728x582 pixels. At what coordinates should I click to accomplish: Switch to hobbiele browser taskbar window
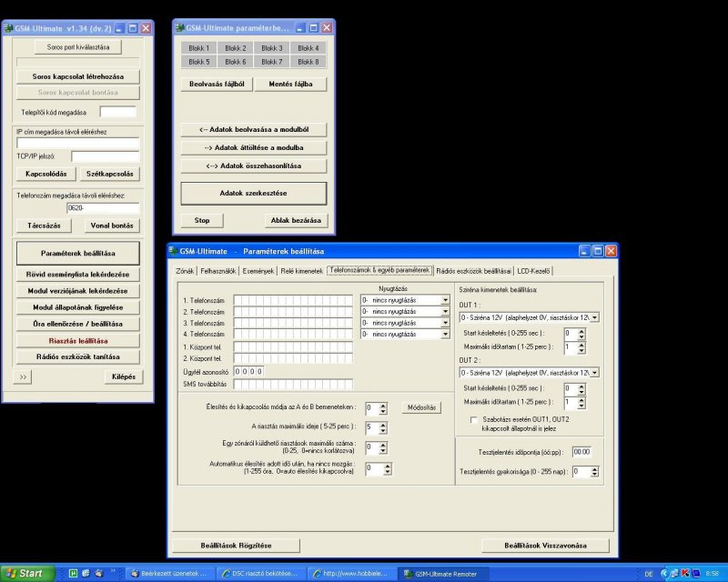(352, 574)
